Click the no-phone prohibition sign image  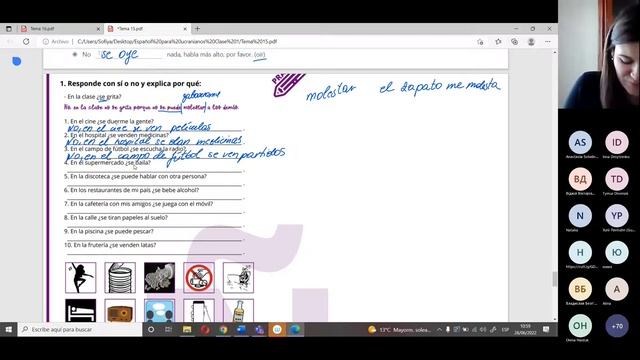coord(199,278)
